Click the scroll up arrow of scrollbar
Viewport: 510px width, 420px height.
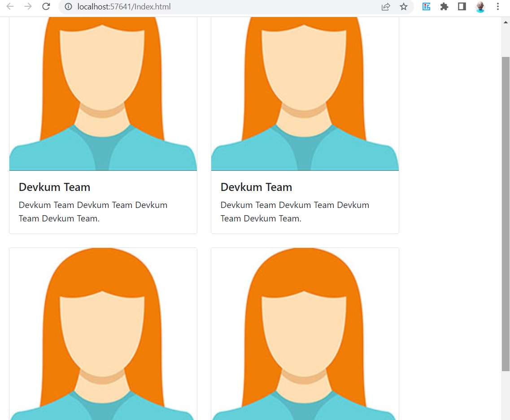pos(506,22)
